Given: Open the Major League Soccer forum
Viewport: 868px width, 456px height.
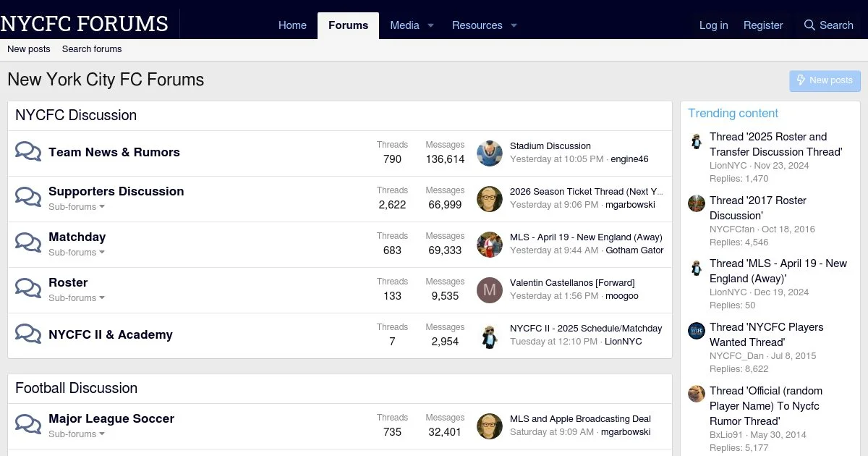Looking at the screenshot, I should (x=111, y=418).
